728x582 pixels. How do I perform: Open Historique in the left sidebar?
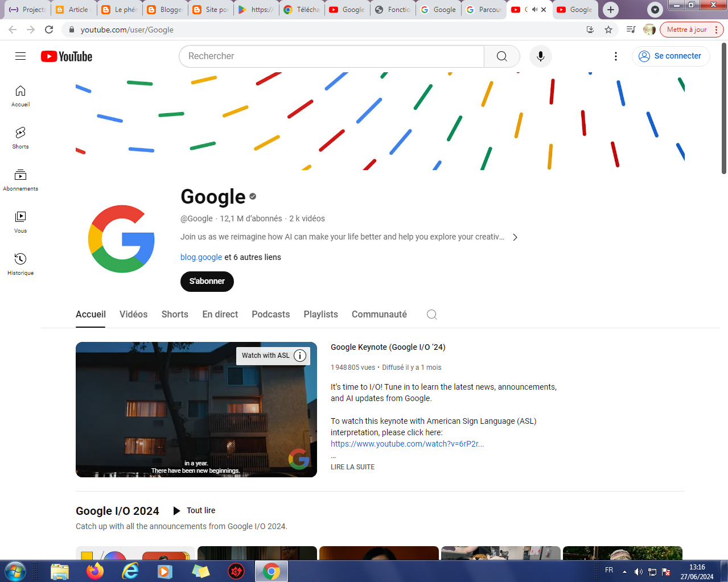click(20, 265)
